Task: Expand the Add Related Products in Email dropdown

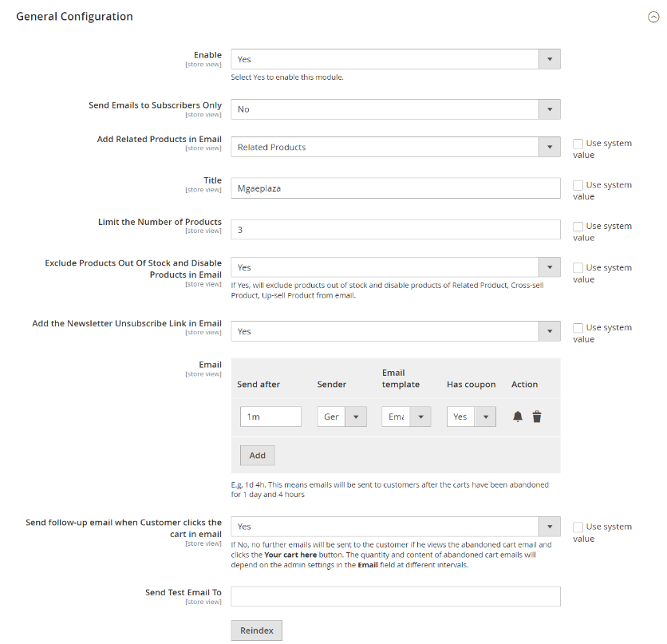Action: [x=396, y=147]
